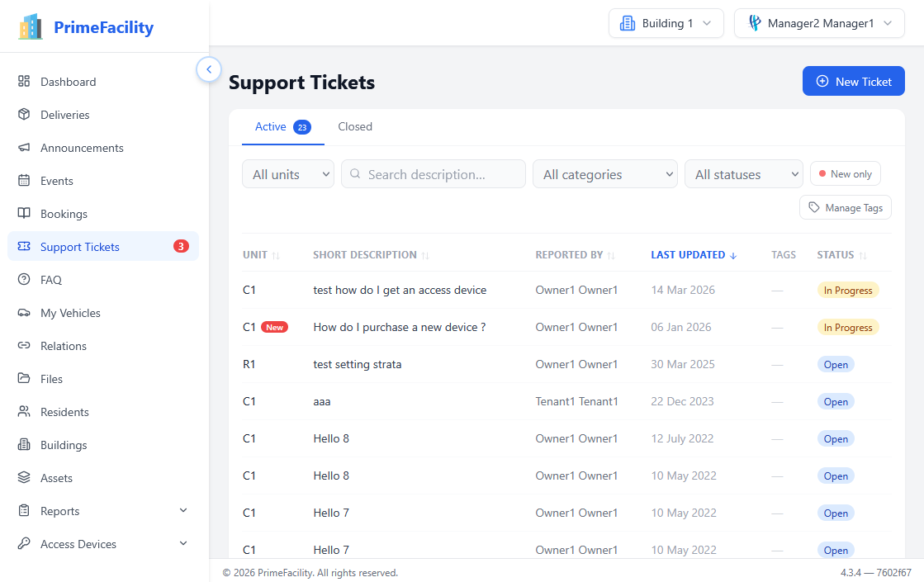Create a New Ticket
The height and width of the screenshot is (582, 924).
(854, 81)
